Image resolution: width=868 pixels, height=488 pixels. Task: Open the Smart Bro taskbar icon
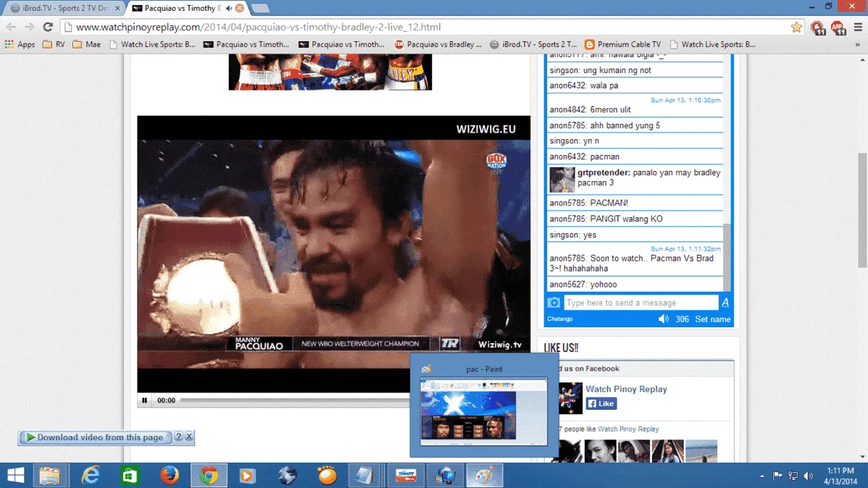point(406,475)
